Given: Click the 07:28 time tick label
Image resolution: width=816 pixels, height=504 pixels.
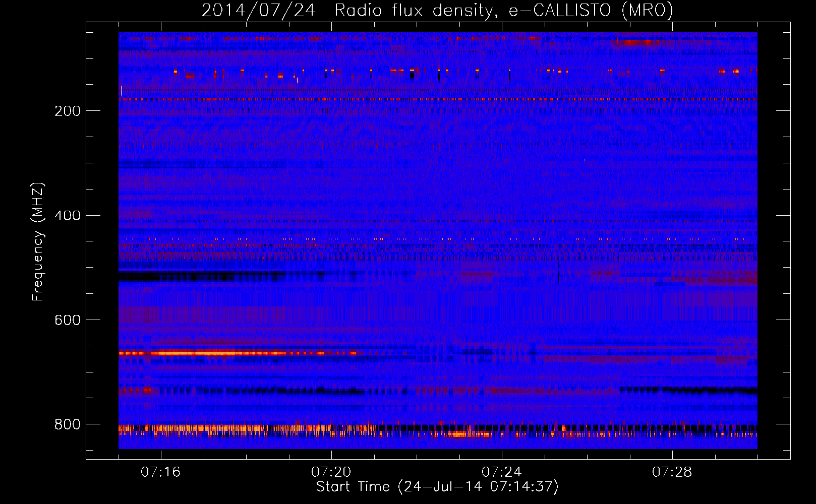Looking at the screenshot, I should pos(672,472).
